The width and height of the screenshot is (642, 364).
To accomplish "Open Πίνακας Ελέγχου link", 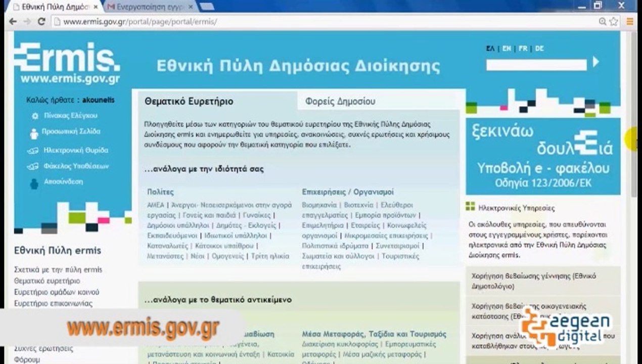I will pyautogui.click(x=70, y=116).
